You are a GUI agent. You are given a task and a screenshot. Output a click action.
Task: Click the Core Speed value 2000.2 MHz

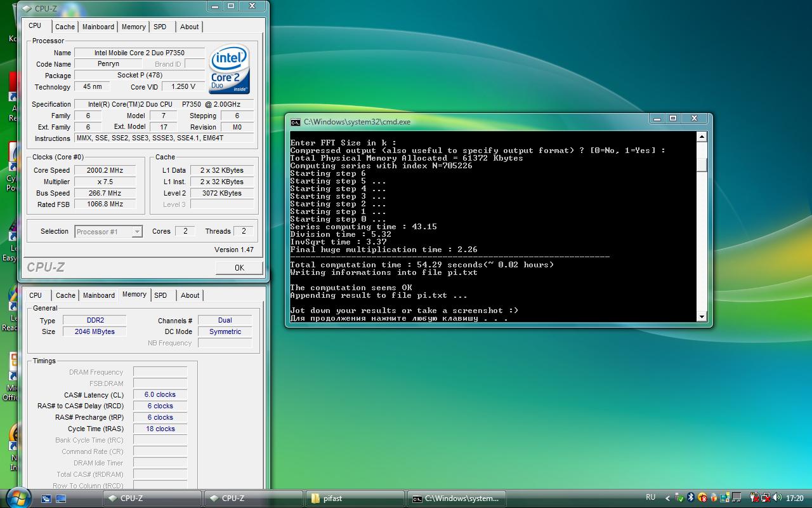105,170
